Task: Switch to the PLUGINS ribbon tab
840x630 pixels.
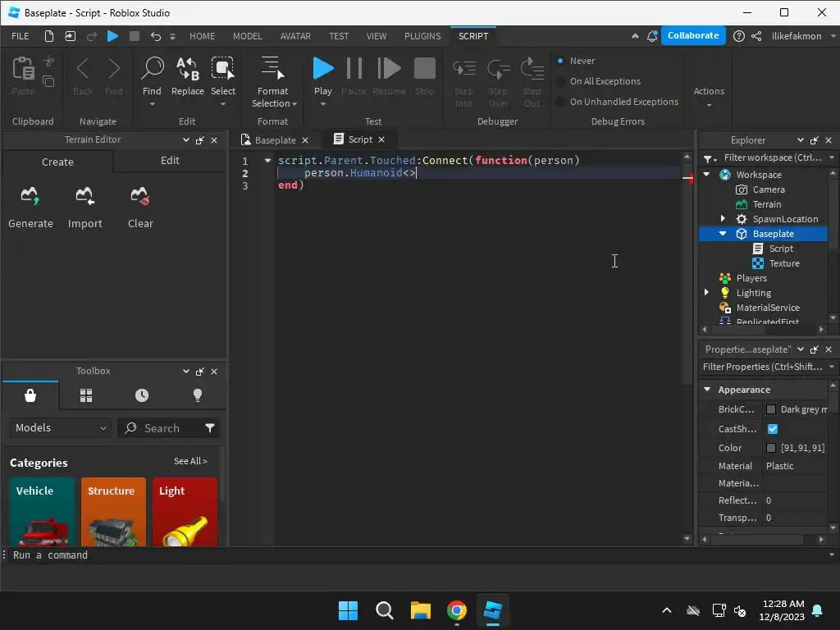Action: pyautogui.click(x=422, y=36)
